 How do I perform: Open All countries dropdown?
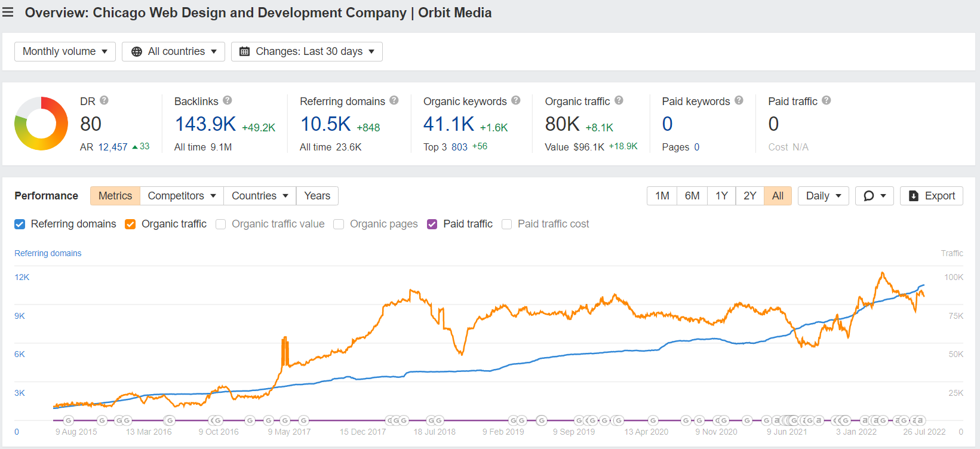point(173,51)
